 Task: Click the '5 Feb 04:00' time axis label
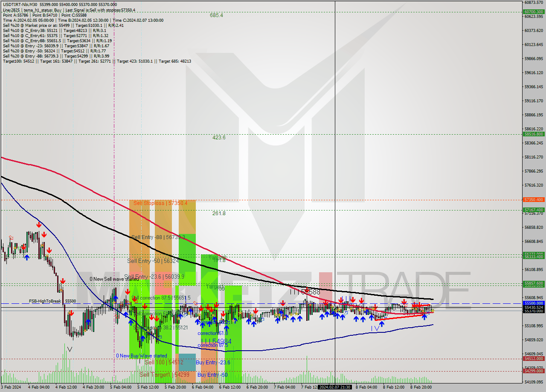click(121, 387)
